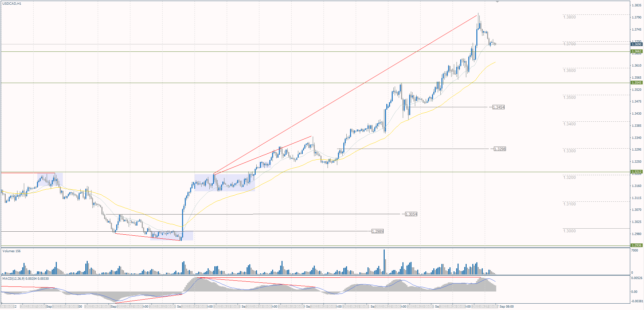Click the 2022.09.08 00:00 date marker
The image size is (644, 310).
point(66,307)
